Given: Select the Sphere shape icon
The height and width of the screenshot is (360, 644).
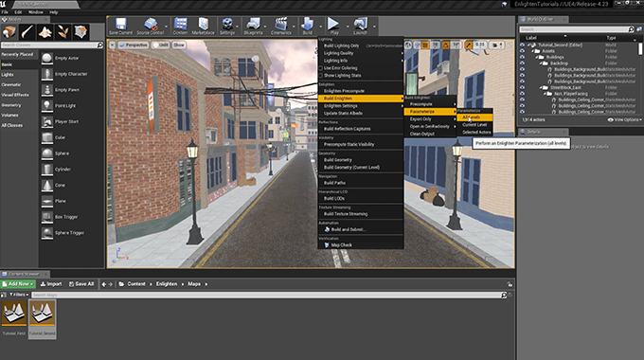Looking at the screenshot, I should pos(47,153).
